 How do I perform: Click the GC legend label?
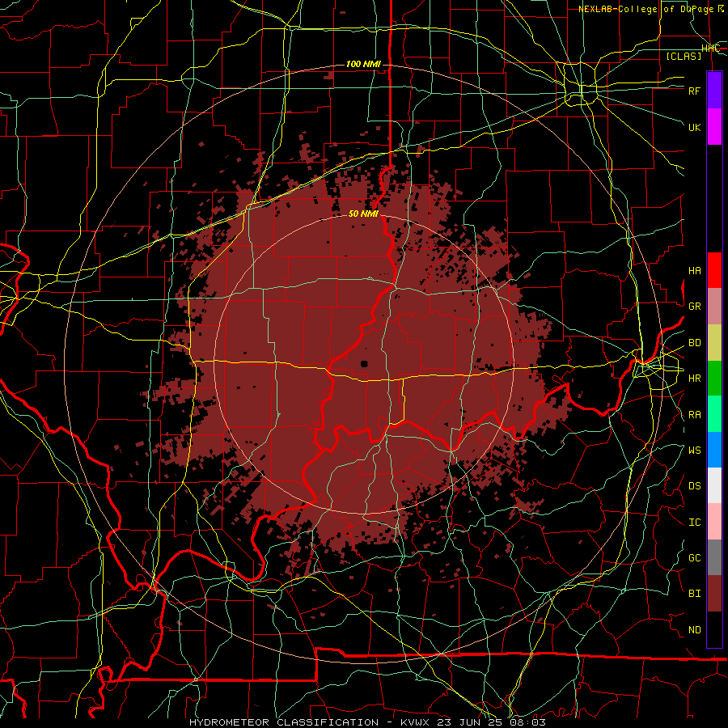pos(694,558)
